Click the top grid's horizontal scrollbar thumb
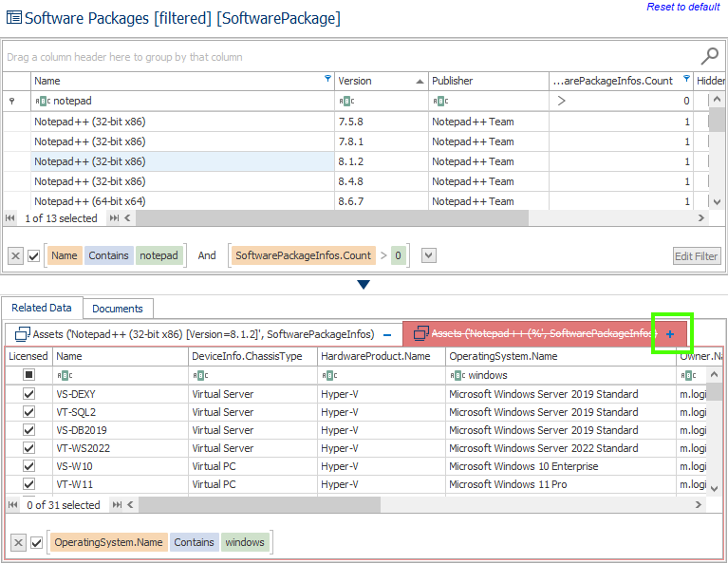Viewport: 728px width, 564px height. pyautogui.click(x=332, y=218)
